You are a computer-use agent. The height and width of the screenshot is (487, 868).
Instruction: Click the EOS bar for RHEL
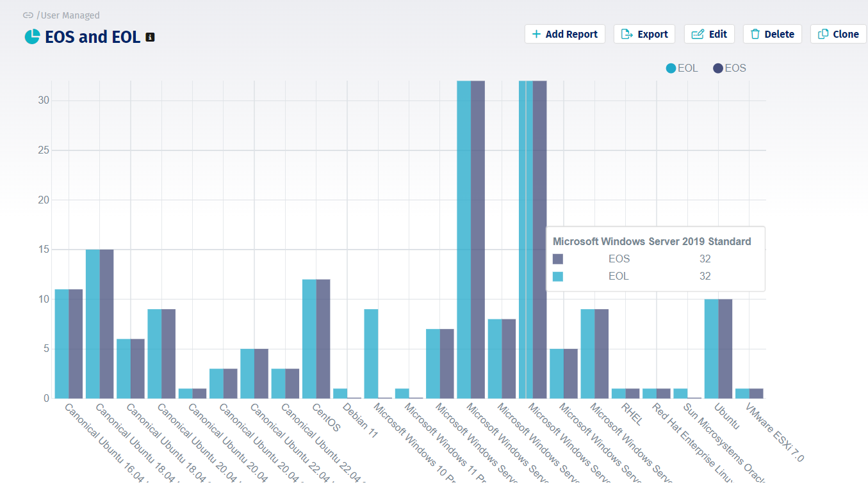[633, 393]
